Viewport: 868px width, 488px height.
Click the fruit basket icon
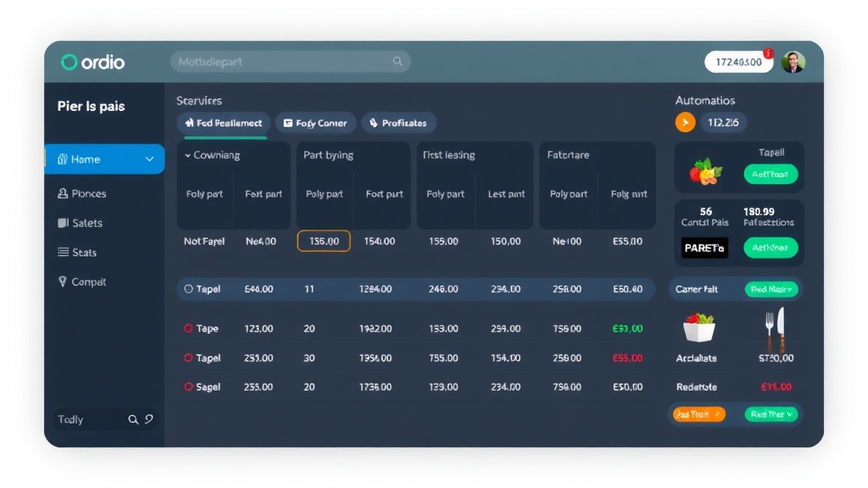(x=704, y=172)
